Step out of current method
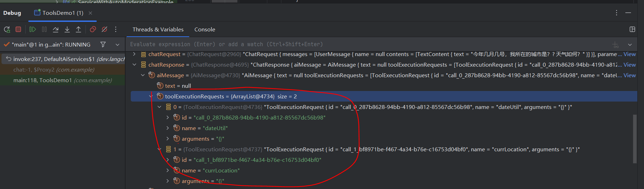This screenshot has width=644, height=189. (x=78, y=29)
